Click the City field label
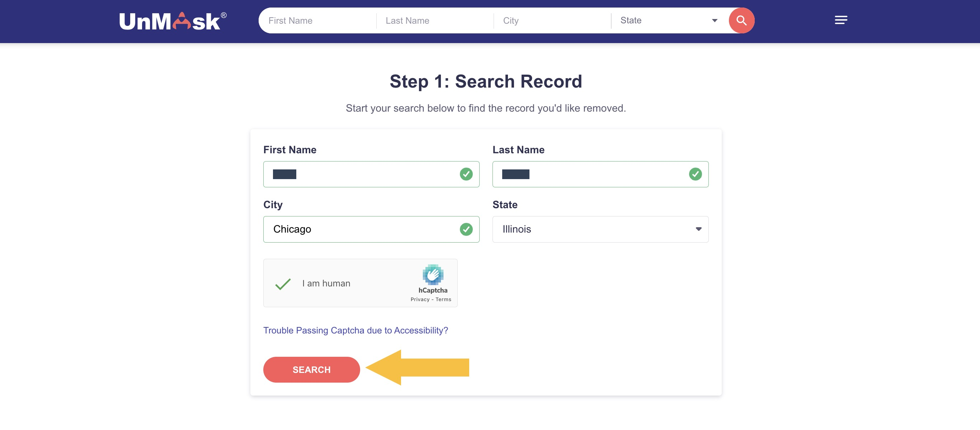This screenshot has height=430, width=980. [x=273, y=205]
